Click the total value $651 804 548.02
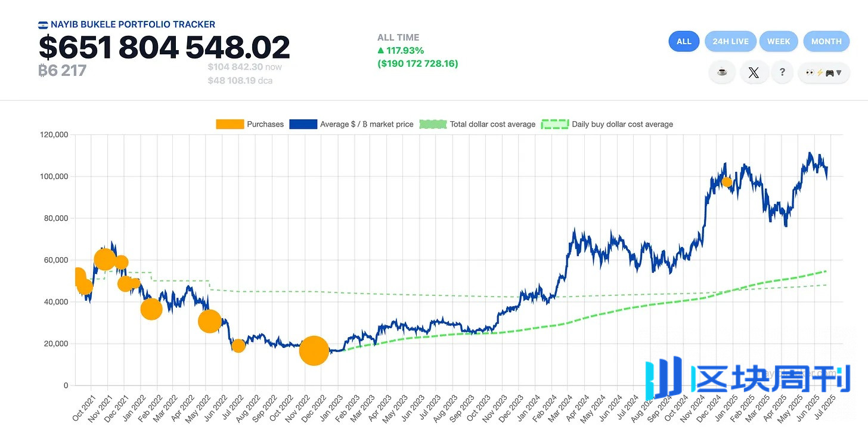 [164, 48]
